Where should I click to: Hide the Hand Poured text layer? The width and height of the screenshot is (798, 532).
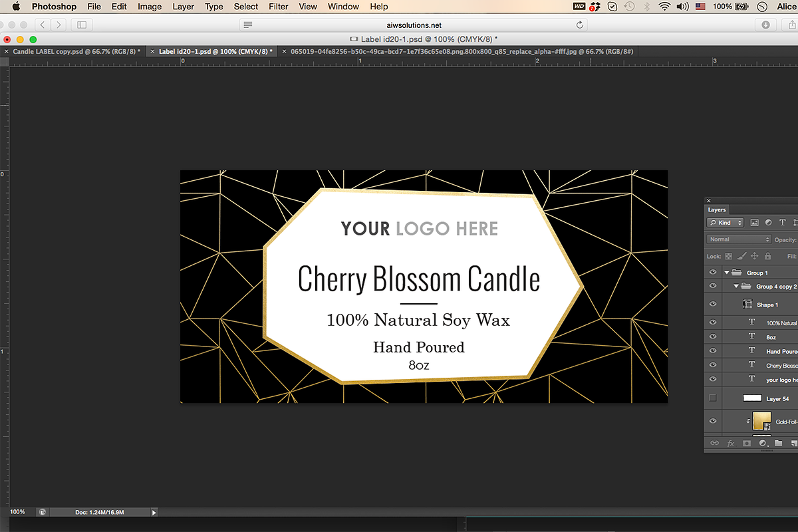click(x=713, y=351)
